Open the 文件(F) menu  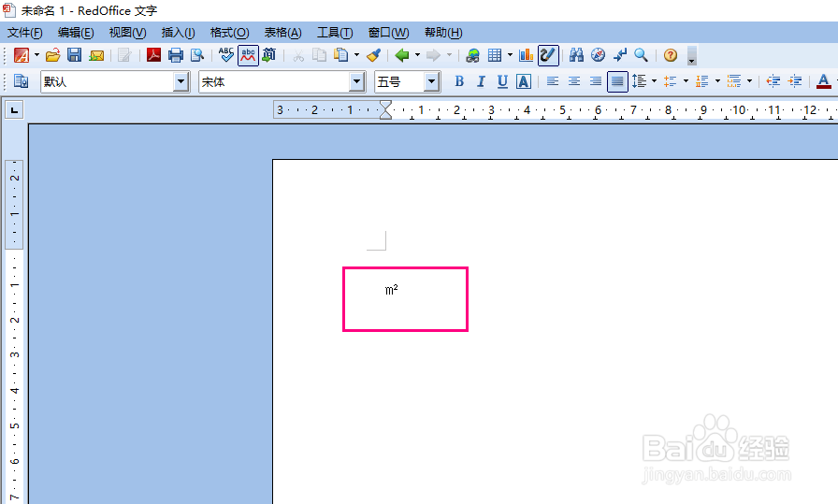click(24, 33)
